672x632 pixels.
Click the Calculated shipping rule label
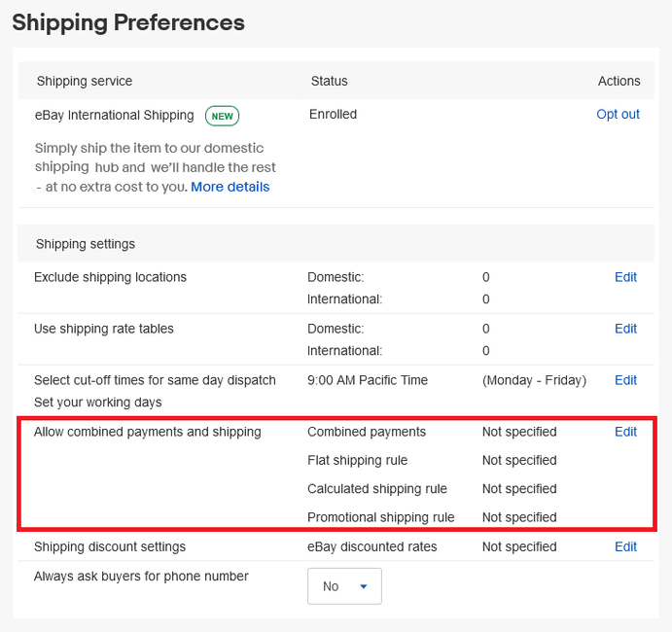pyautogui.click(x=377, y=489)
